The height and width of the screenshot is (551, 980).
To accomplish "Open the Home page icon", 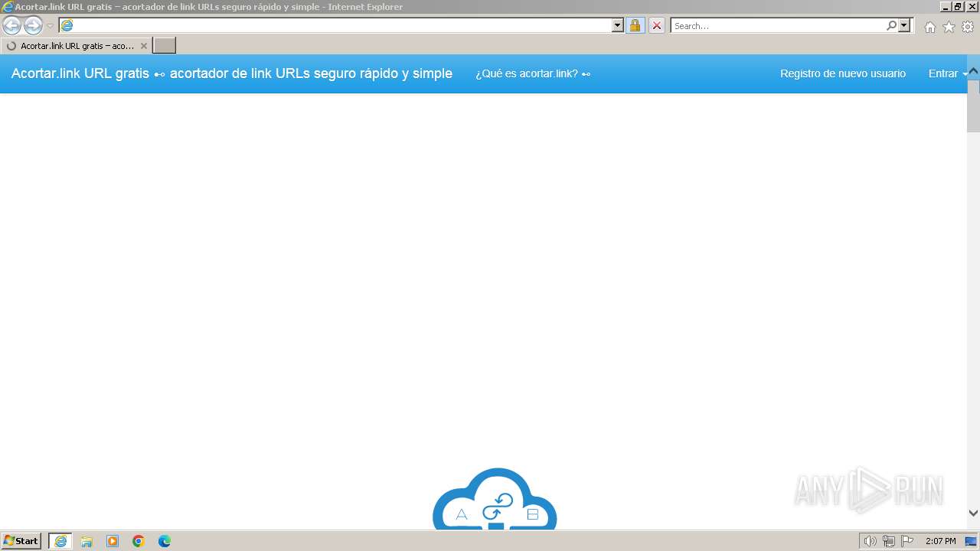I will tap(929, 27).
